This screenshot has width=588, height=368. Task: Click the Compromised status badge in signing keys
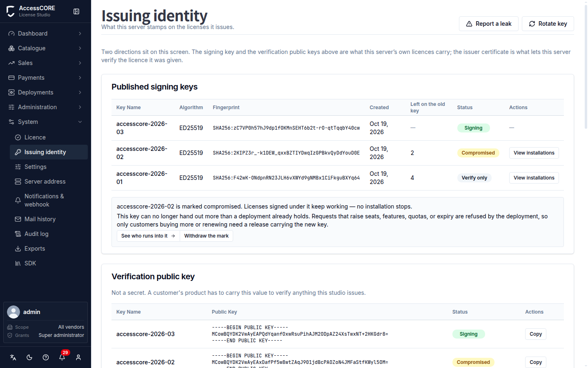(x=478, y=153)
